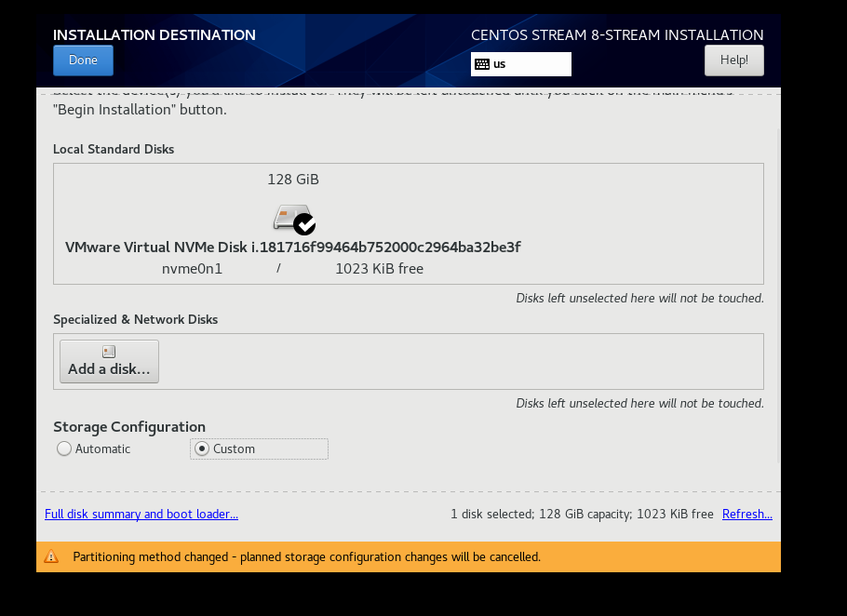Click the Add a disk... button
This screenshot has height=616, width=847.
pos(109,361)
